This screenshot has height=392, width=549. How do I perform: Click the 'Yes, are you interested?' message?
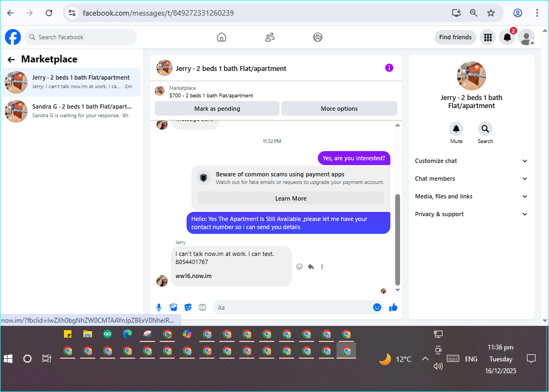pyautogui.click(x=354, y=158)
